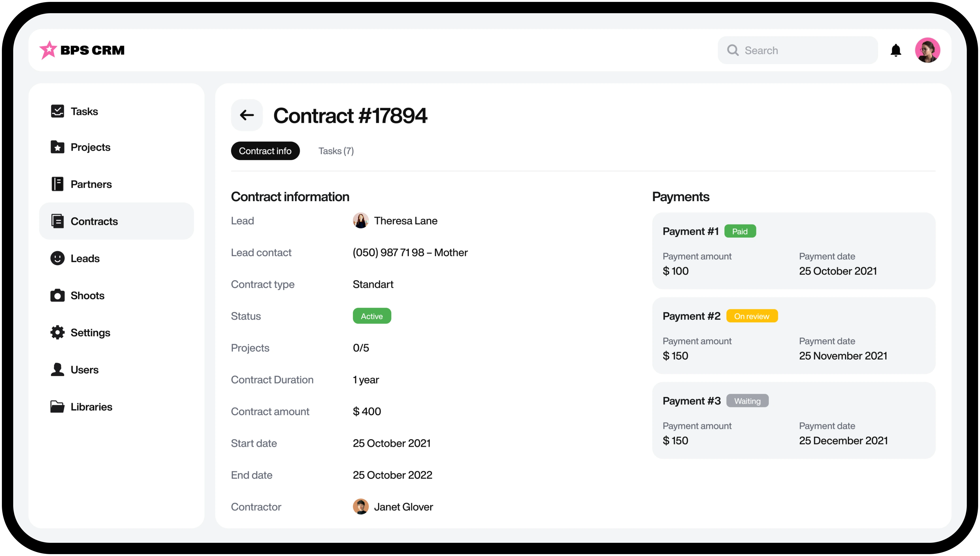Image resolution: width=980 pixels, height=556 pixels.
Task: Select the Contract info tab
Action: (265, 151)
